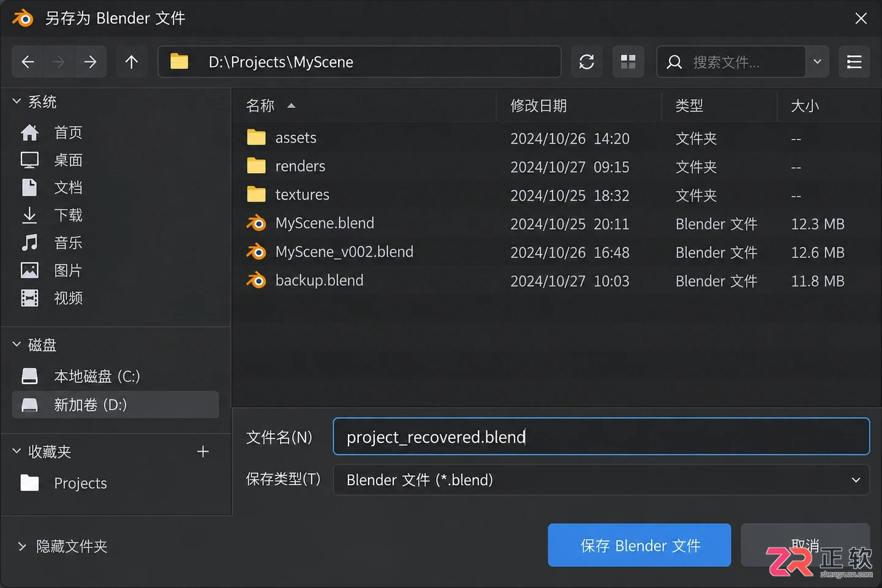Collapse the 磁盘 section
882x588 pixels.
point(17,345)
